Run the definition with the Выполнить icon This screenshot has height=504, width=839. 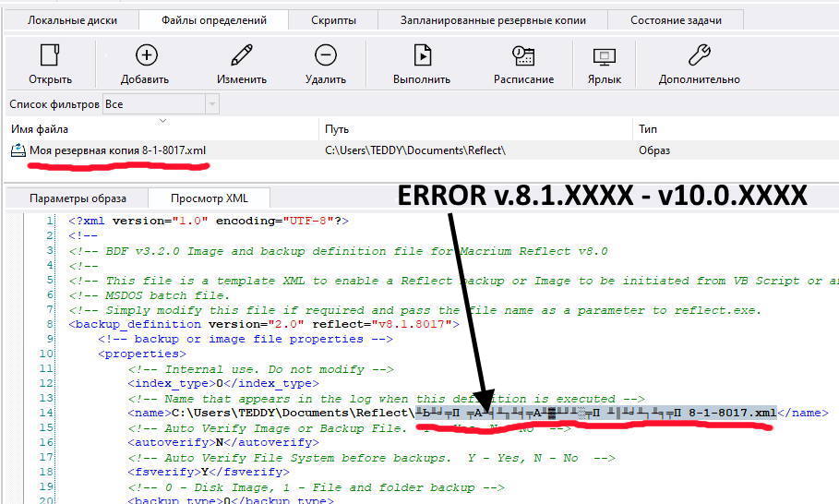click(x=422, y=55)
